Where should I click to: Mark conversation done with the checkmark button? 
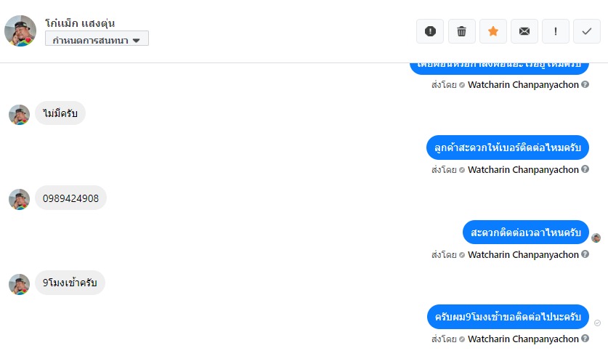587,31
